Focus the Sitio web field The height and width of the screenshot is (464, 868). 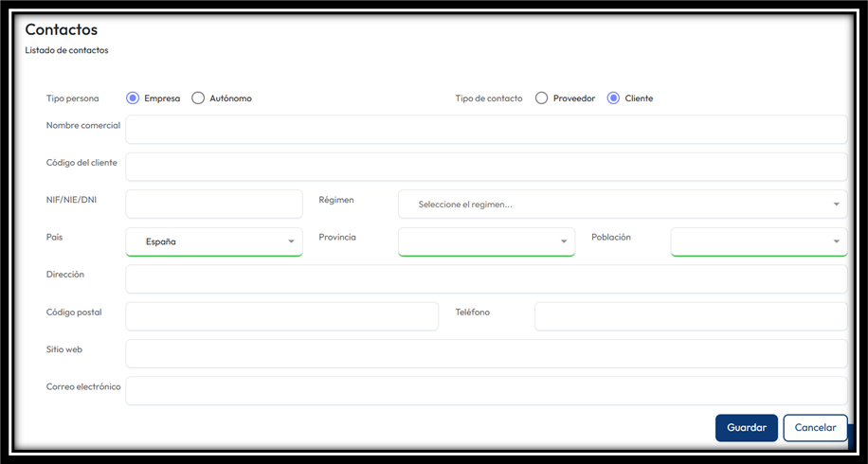click(x=486, y=353)
